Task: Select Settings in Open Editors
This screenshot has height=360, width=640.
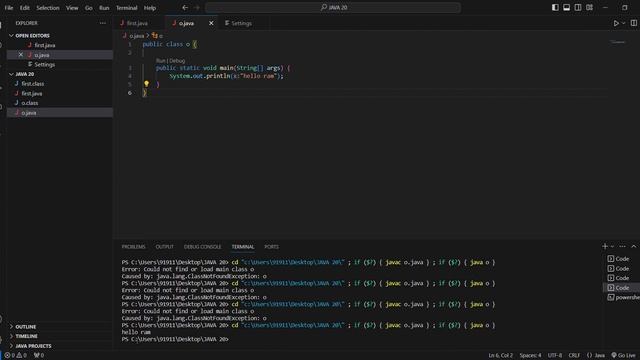Action: [x=44, y=64]
